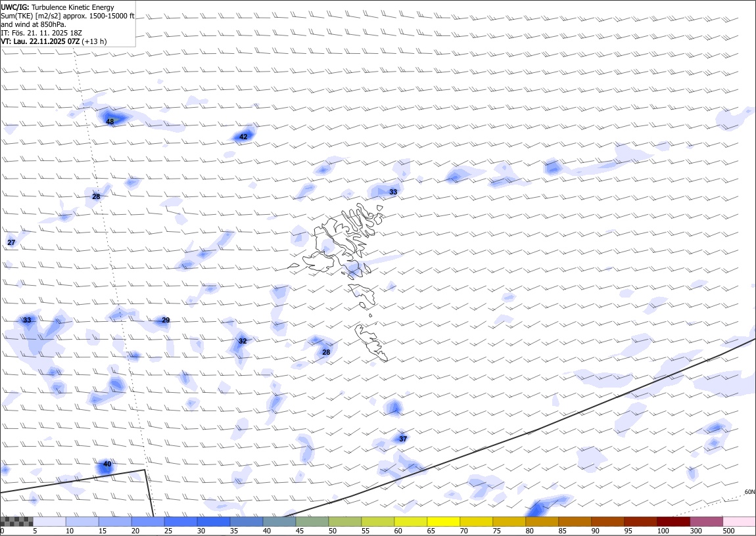The width and height of the screenshot is (756, 536).
Task: Click the TKE value label 27
Action: (x=12, y=243)
